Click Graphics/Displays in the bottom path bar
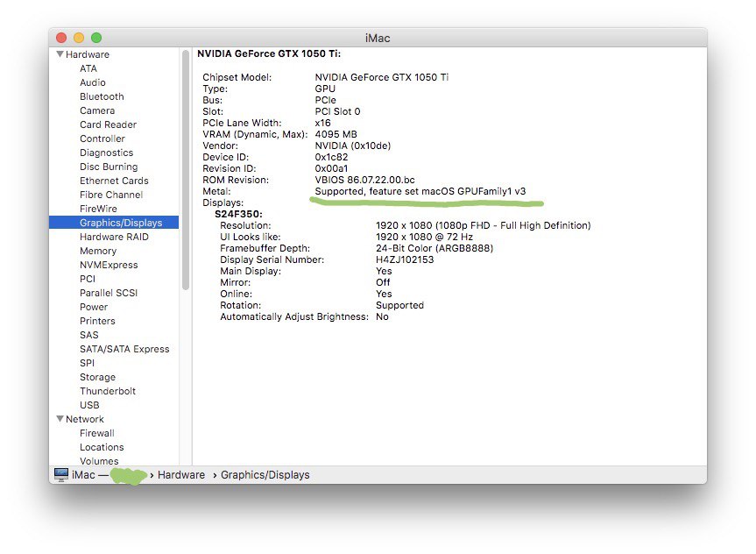The height and width of the screenshot is (554, 756). point(265,475)
